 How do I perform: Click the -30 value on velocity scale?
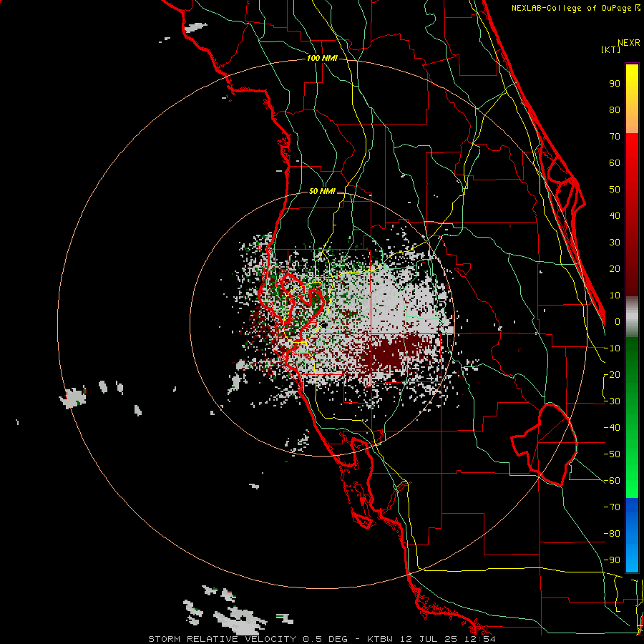pos(612,401)
